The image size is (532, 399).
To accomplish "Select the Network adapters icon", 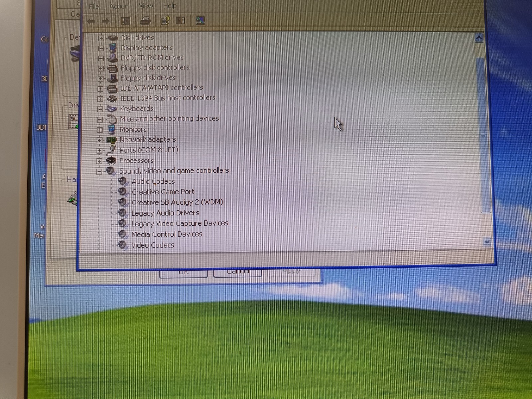I will (111, 140).
